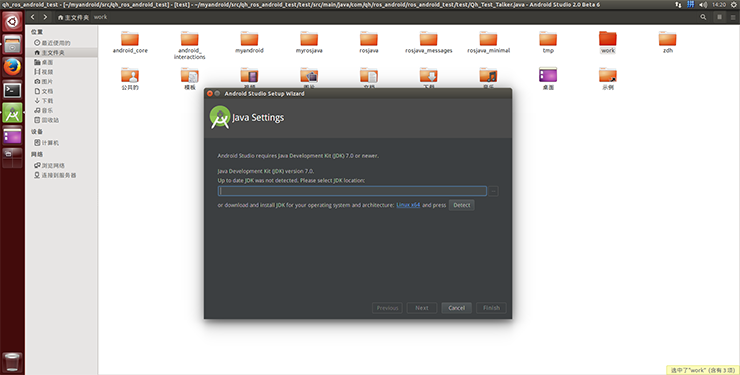Image resolution: width=740 pixels, height=375 pixels.
Task: Click the network indicator in top panel
Action: [x=678, y=4]
